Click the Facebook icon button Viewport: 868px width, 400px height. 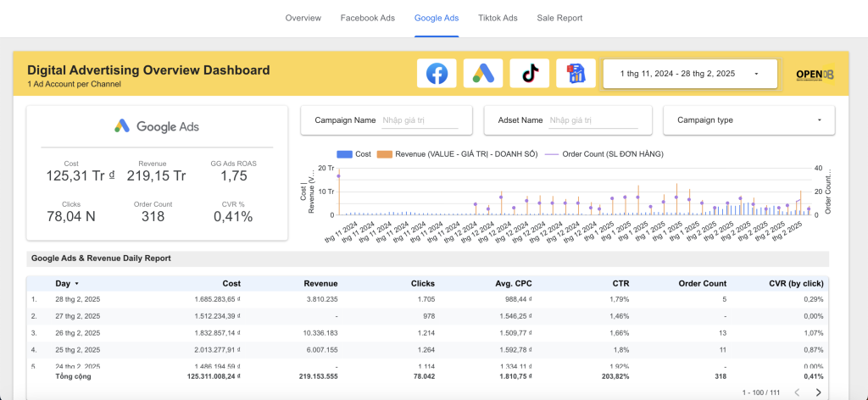pos(437,74)
